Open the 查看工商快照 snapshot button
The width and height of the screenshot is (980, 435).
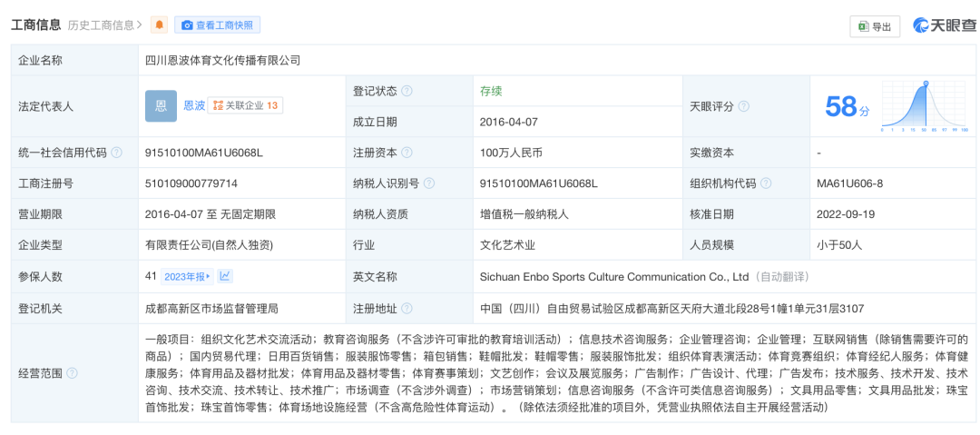coord(217,25)
